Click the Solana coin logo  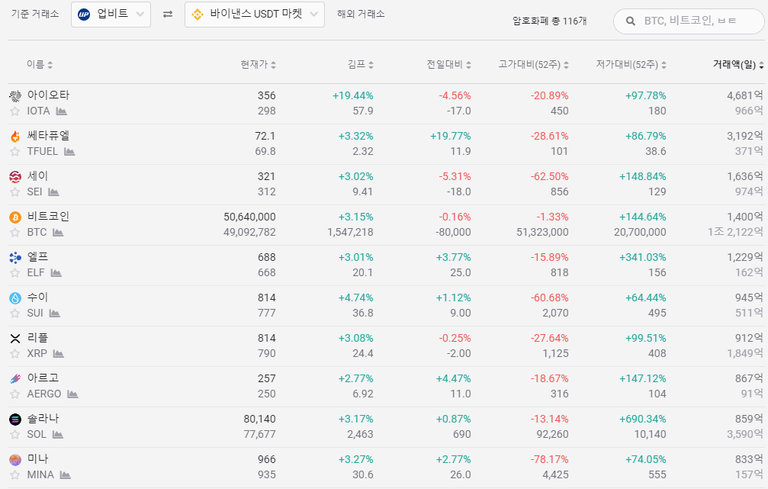[x=15, y=419]
